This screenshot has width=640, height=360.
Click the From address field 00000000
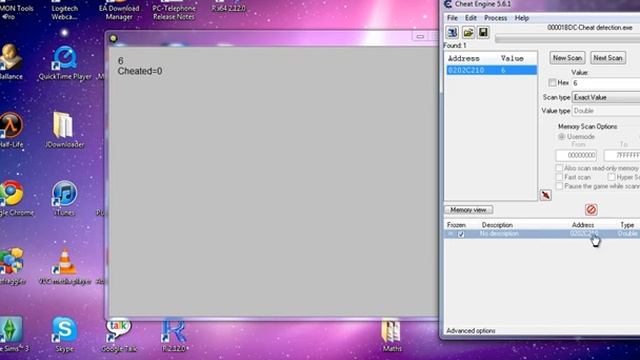coord(576,156)
